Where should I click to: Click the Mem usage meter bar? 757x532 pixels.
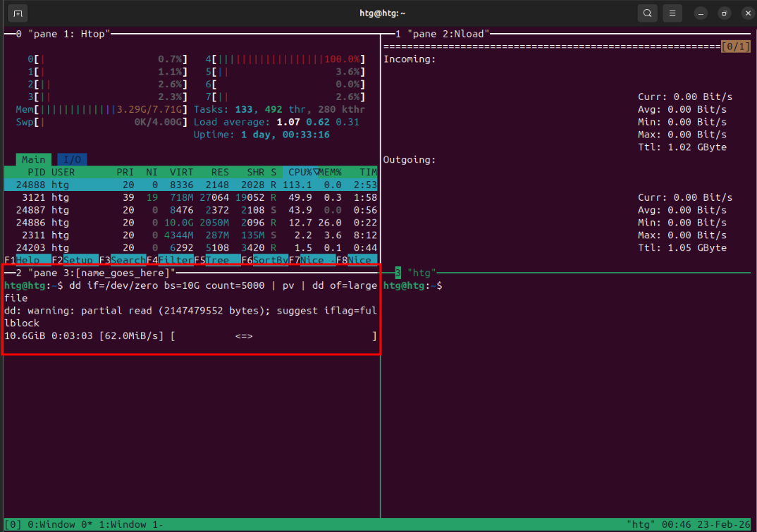pyautogui.click(x=101, y=109)
